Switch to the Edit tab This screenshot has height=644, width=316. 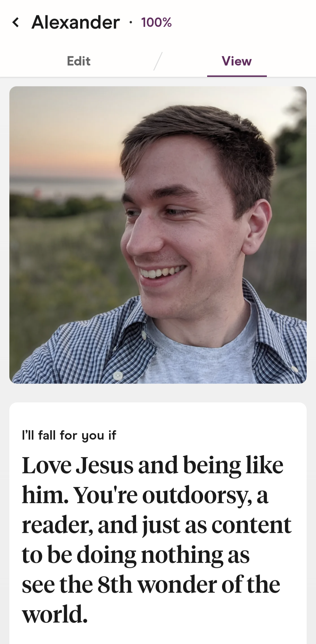pyautogui.click(x=79, y=61)
